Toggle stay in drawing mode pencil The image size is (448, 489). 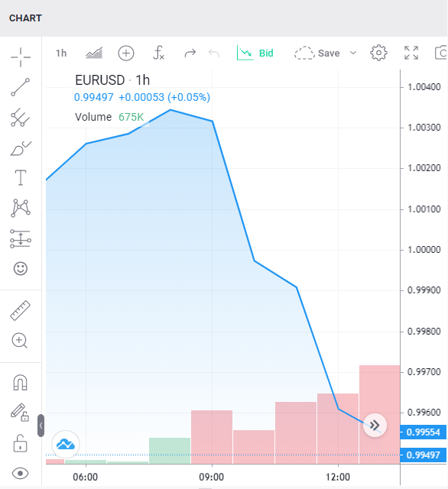(20, 413)
